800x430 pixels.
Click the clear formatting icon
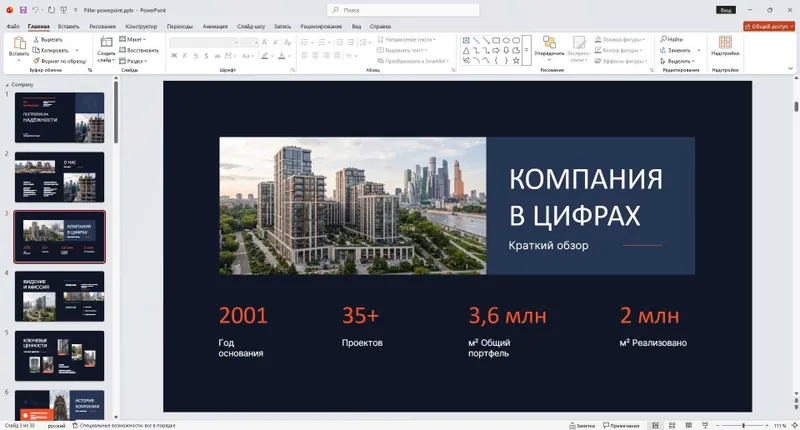tap(288, 42)
